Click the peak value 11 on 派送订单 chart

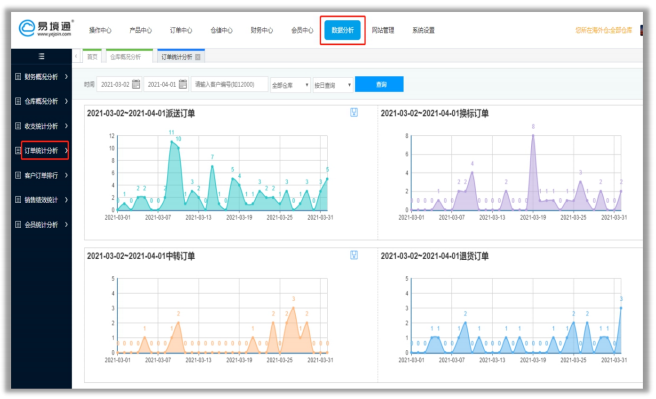(171, 132)
